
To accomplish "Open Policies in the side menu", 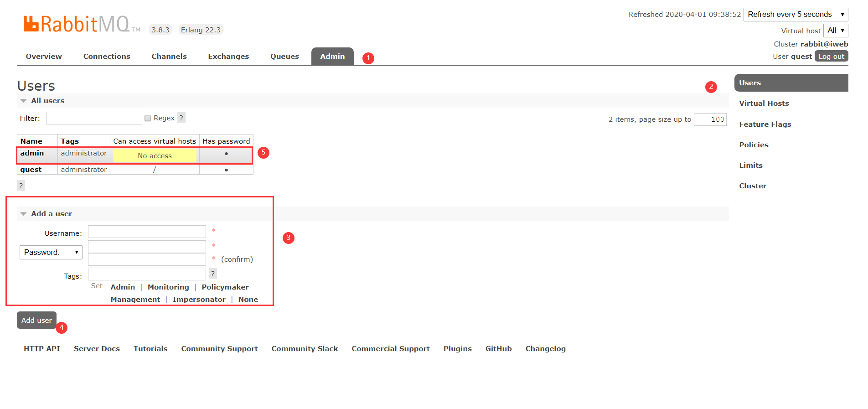I will point(754,145).
